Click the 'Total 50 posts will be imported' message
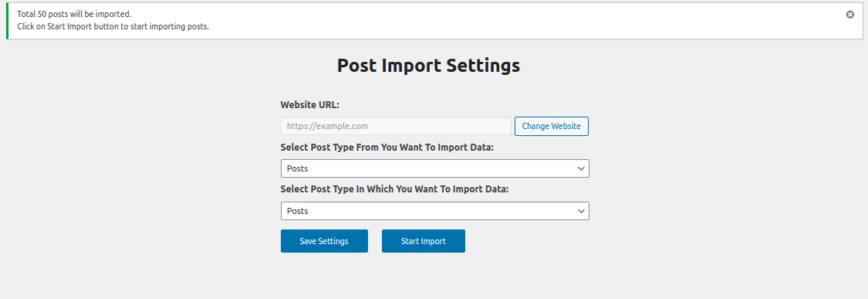The height and width of the screenshot is (299, 868). (74, 15)
